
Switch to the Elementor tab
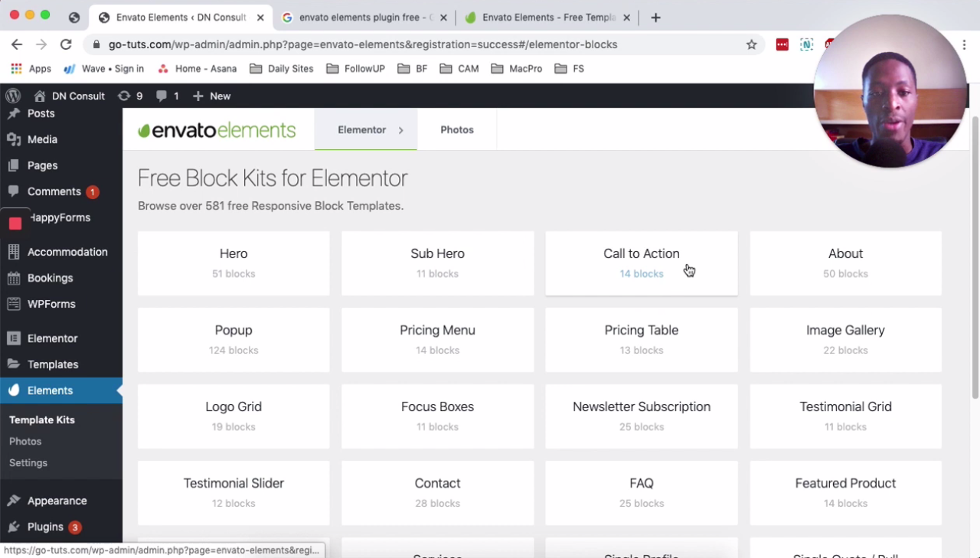click(361, 130)
